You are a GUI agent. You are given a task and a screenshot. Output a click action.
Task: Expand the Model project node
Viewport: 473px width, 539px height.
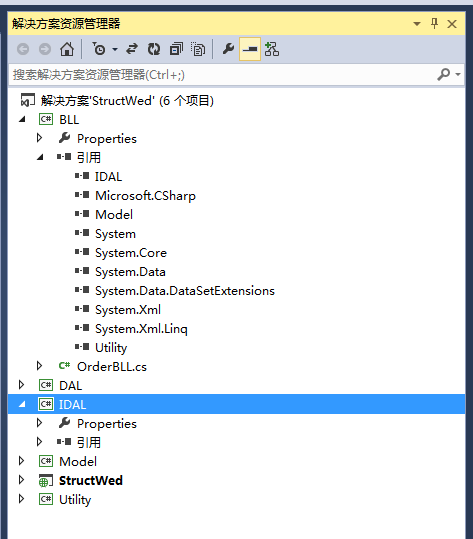[22, 461]
